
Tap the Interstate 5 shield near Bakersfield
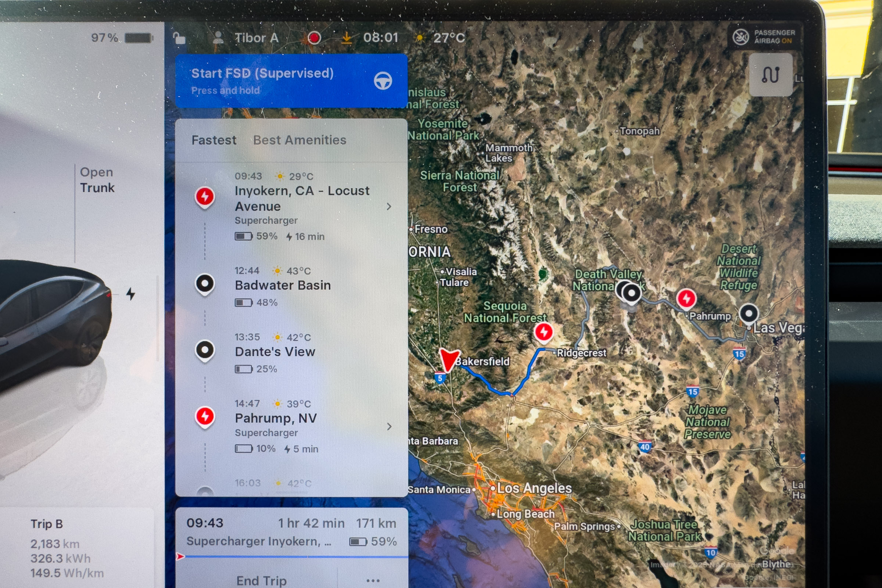[x=440, y=378]
